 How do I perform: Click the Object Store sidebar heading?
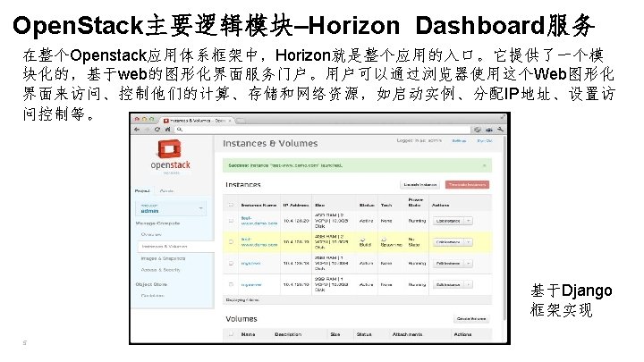click(151, 284)
